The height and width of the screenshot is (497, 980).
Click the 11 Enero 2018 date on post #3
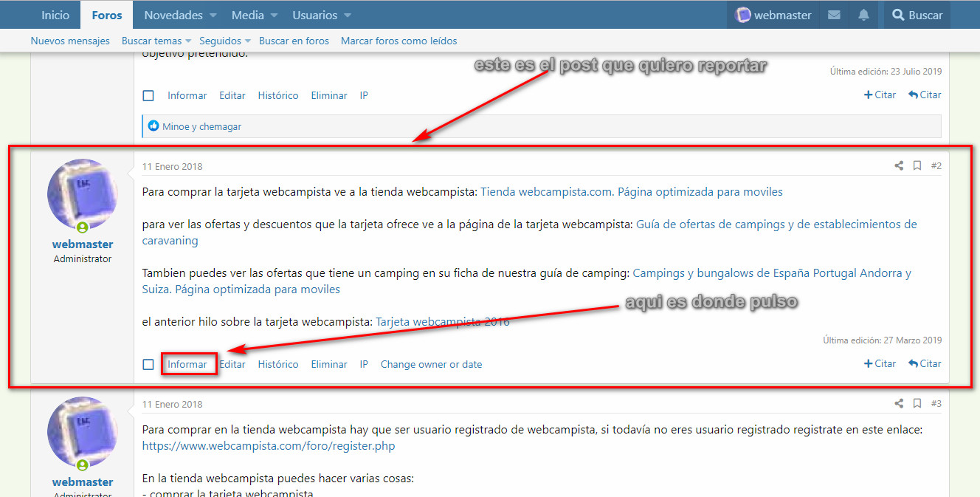(172, 404)
